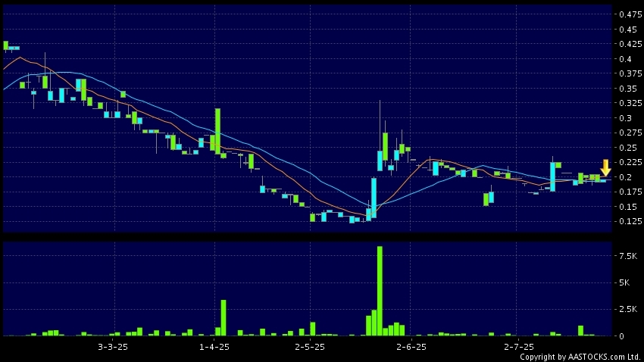644x362 pixels.
Task: Select the 0.25 price axis label
Action: point(628,148)
